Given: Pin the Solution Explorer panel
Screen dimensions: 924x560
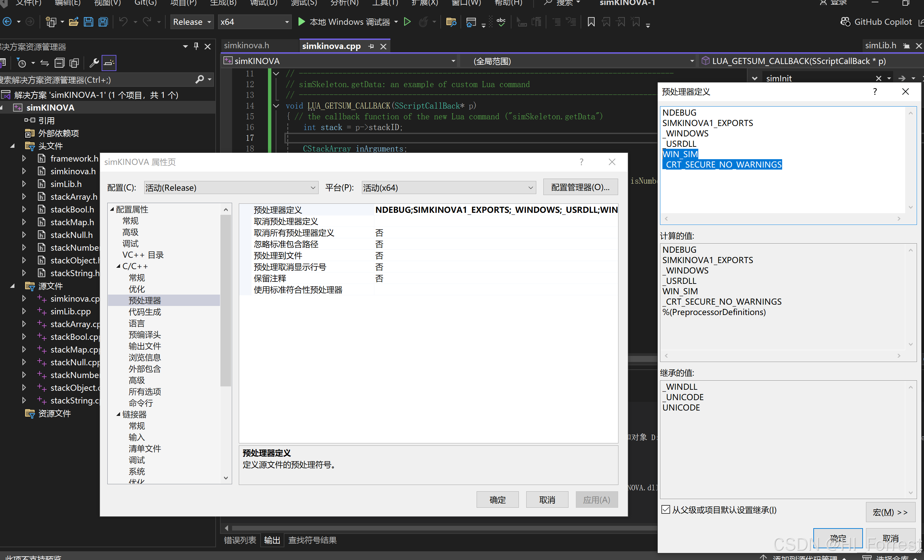Looking at the screenshot, I should tap(196, 46).
